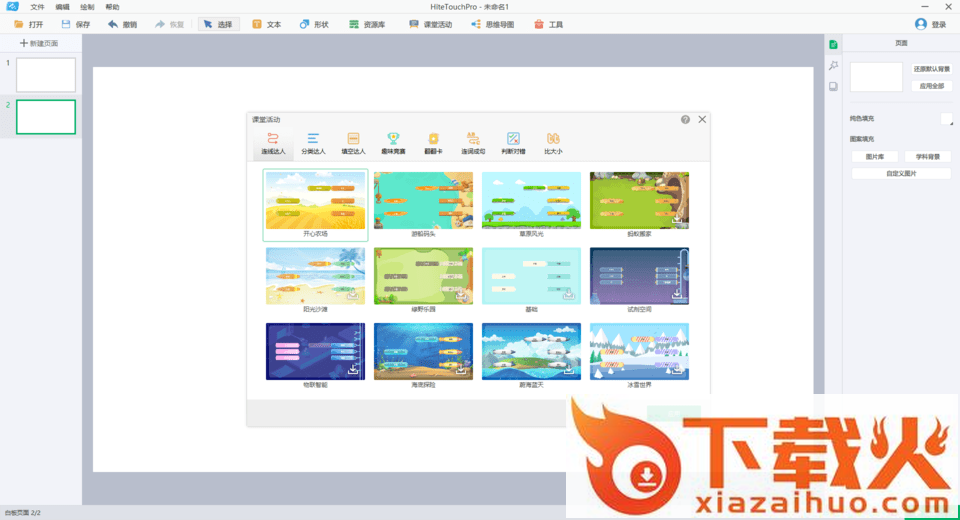The height and width of the screenshot is (520, 960).
Task: Click download icon on 蚂蚁搬家 thumbnail
Action: coord(677,219)
